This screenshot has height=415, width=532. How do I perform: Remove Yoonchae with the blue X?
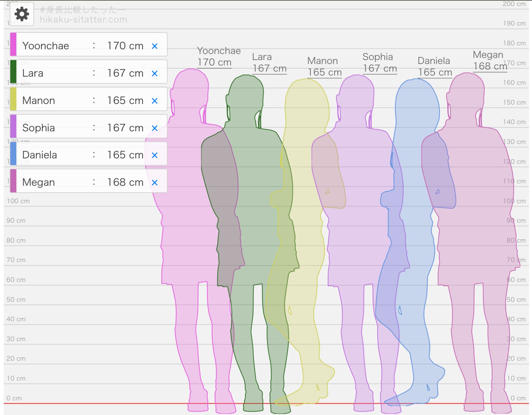click(x=155, y=46)
